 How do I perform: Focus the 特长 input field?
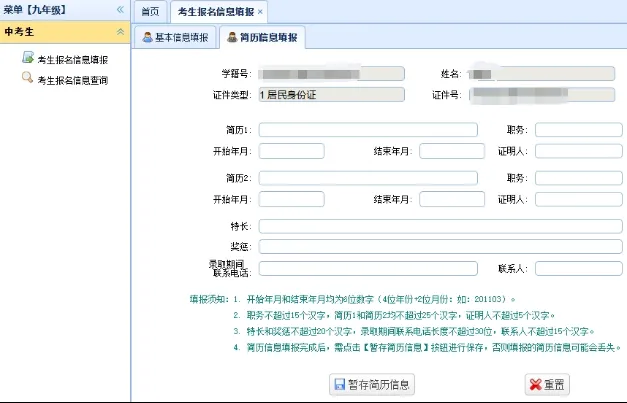[440, 226]
